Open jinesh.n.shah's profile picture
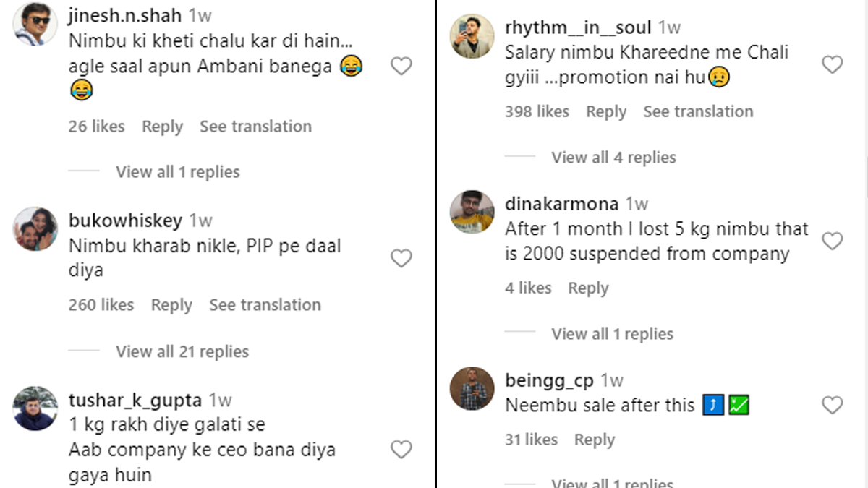The image size is (868, 488). 33,23
